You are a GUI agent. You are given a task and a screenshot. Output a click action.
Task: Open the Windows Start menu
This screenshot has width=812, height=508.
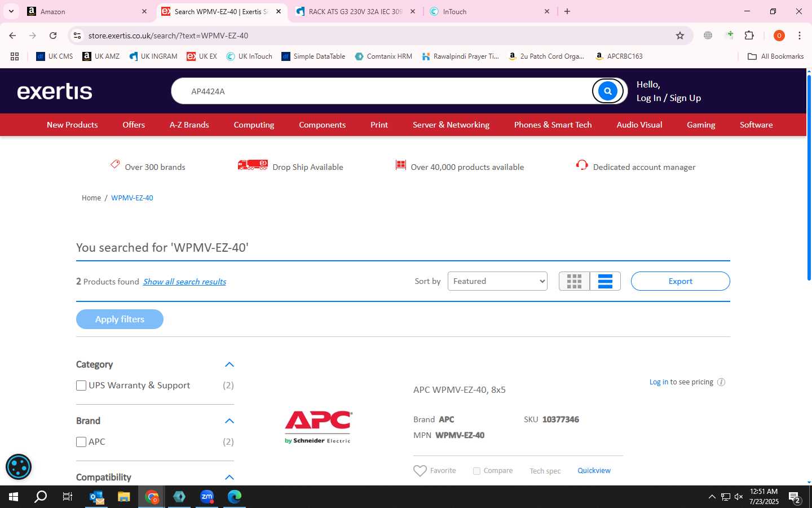pos(14,497)
